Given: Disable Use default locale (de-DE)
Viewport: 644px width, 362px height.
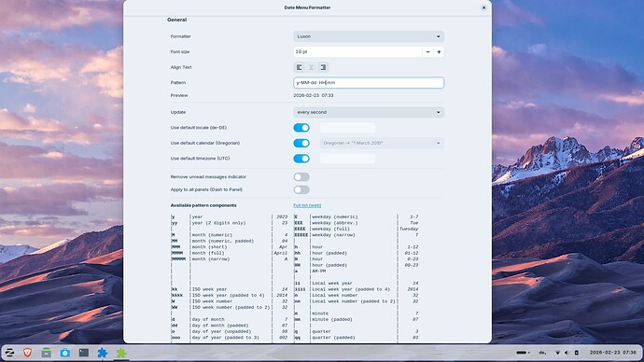Looking at the screenshot, I should pyautogui.click(x=301, y=128).
